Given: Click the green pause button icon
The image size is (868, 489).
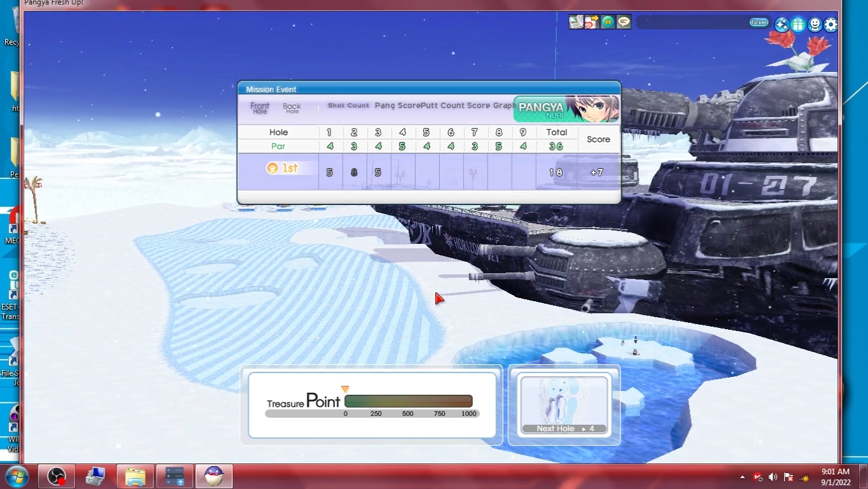Looking at the screenshot, I should (608, 22).
